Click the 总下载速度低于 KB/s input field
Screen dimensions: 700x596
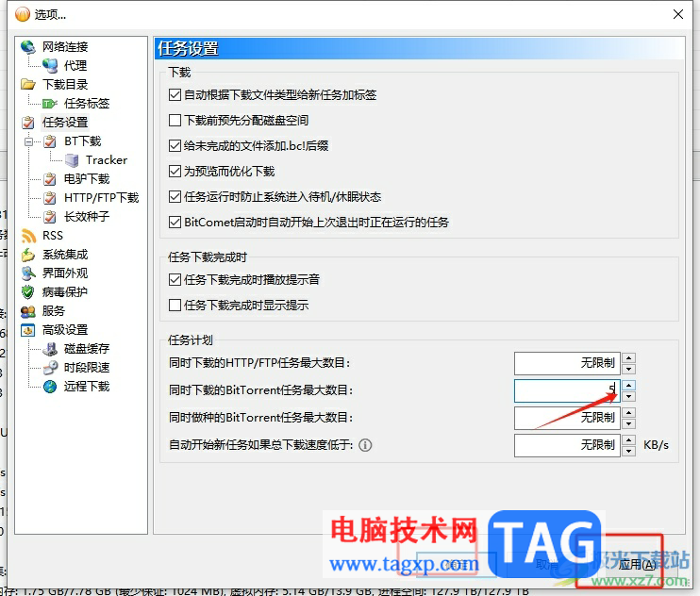[567, 445]
